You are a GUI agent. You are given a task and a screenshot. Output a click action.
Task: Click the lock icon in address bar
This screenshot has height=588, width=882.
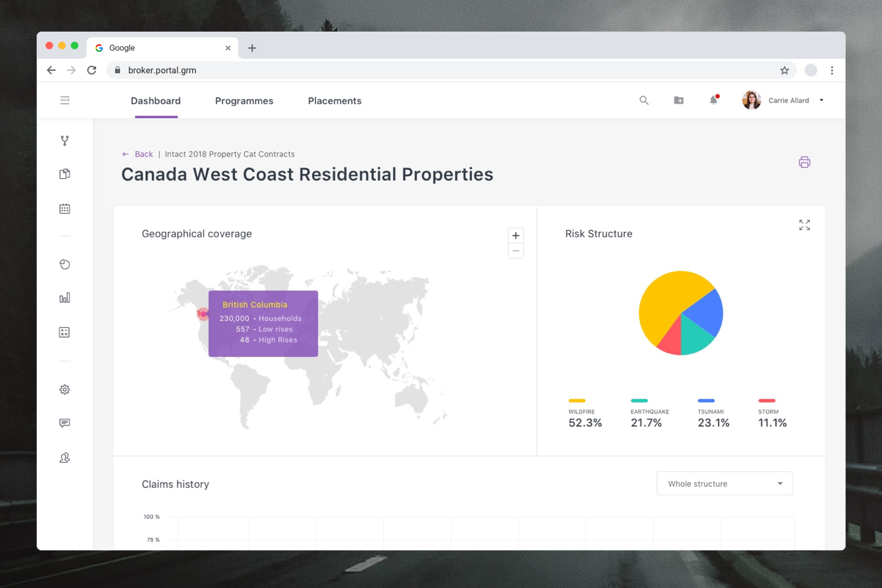(x=117, y=70)
